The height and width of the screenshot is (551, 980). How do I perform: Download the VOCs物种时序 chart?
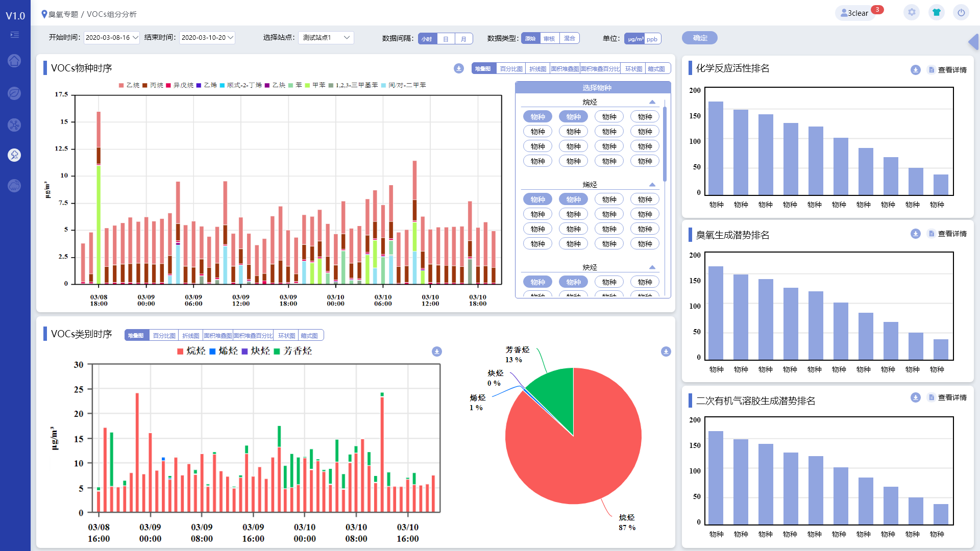tap(459, 68)
